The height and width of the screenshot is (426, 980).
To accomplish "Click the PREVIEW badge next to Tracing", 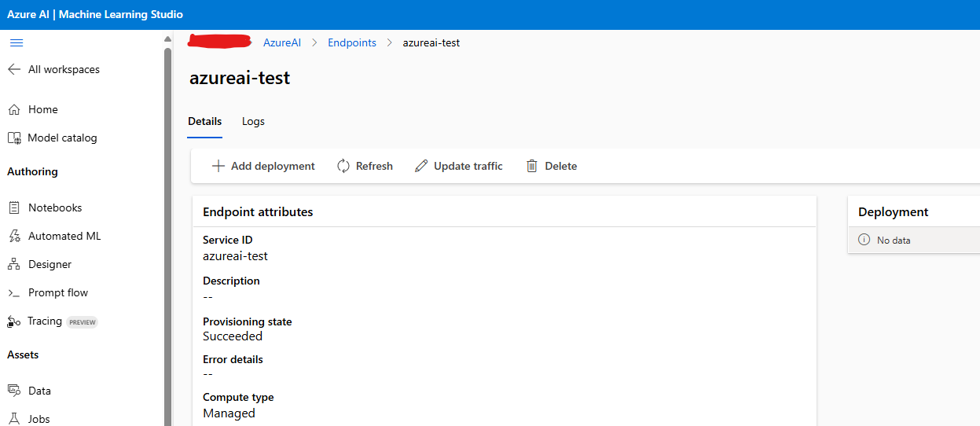I will tap(82, 321).
